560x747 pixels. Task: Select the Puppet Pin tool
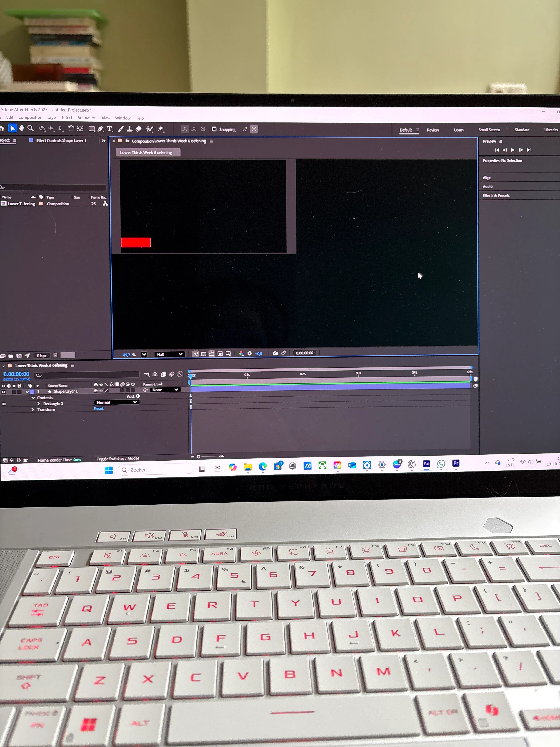click(x=160, y=129)
